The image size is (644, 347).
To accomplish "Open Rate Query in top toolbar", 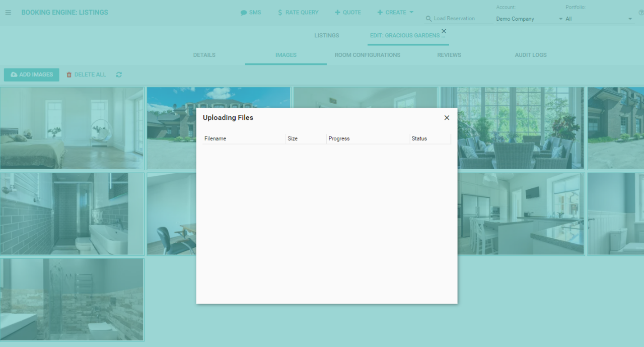I will [298, 13].
